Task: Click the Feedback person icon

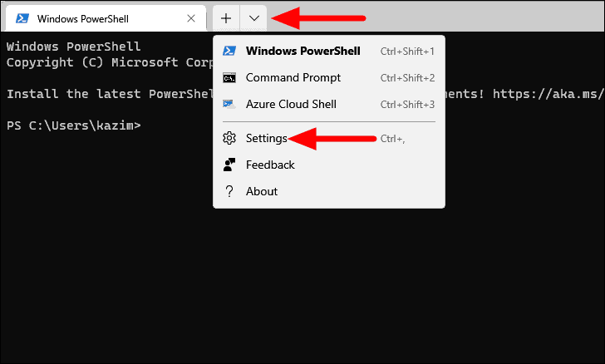Action: tap(229, 165)
